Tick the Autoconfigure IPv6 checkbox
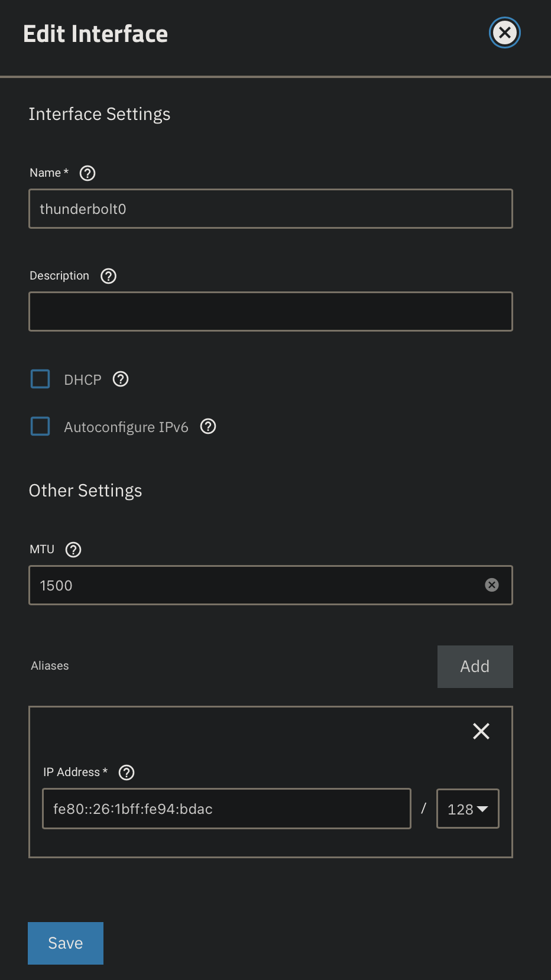Screen dimensions: 551x980 [x=40, y=426]
